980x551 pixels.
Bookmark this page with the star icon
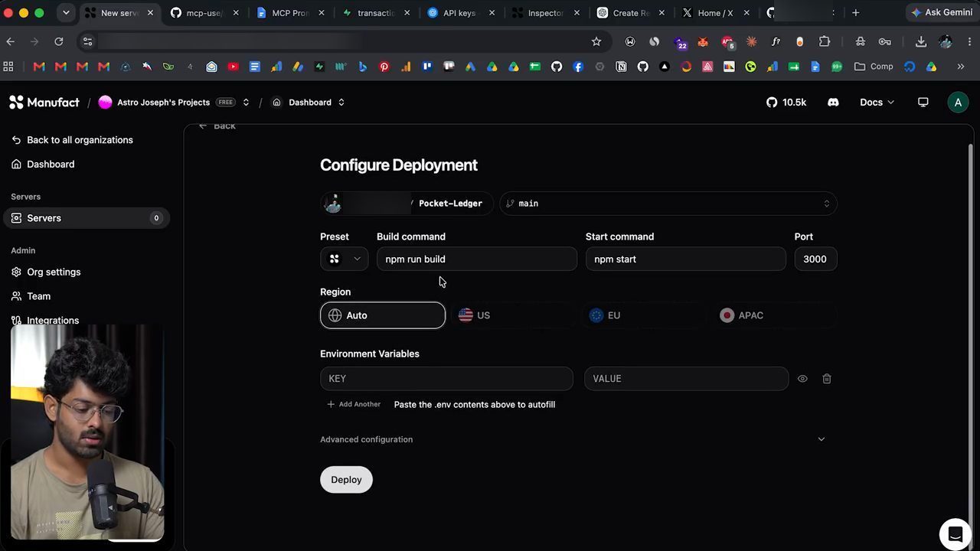click(596, 41)
